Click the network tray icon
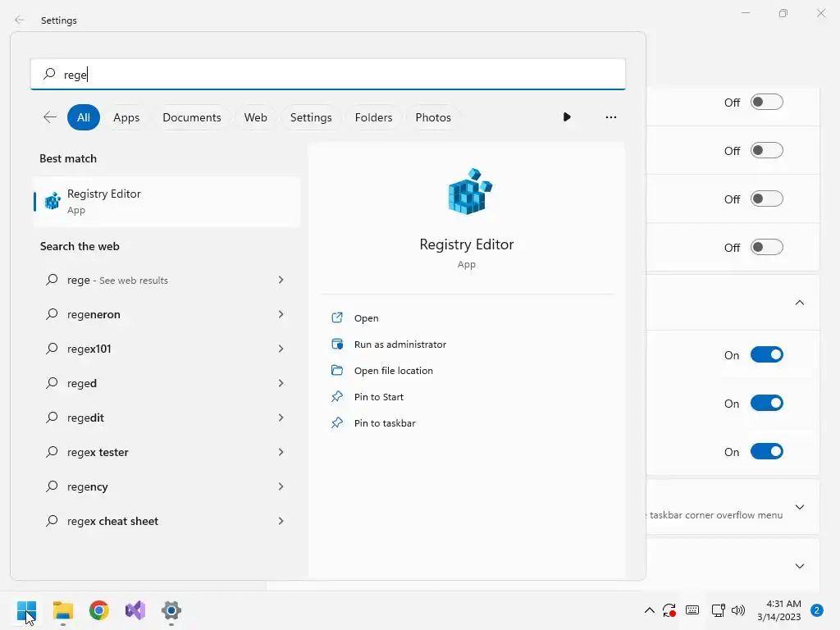This screenshot has height=630, width=840. [x=718, y=610]
